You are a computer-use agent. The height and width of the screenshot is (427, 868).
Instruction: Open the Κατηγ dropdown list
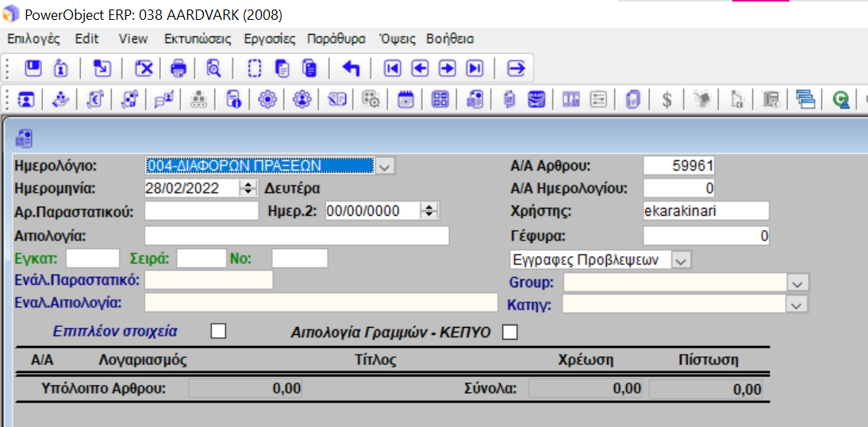798,304
